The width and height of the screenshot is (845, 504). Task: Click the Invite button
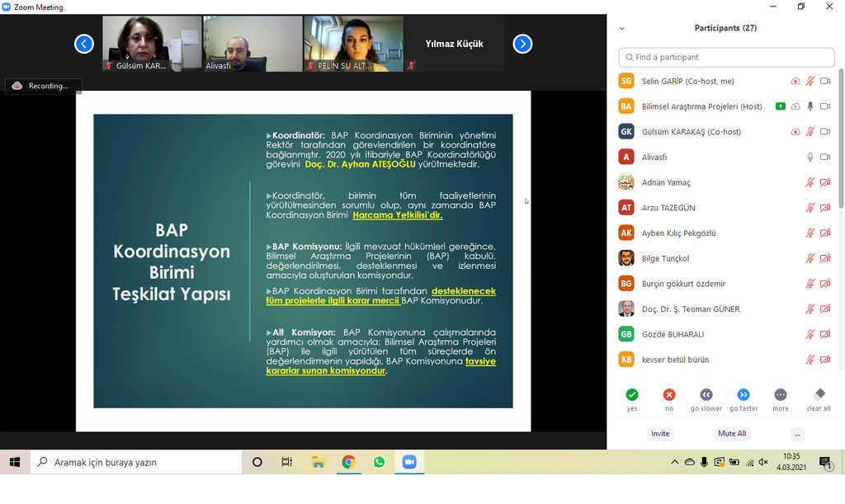tap(660, 434)
